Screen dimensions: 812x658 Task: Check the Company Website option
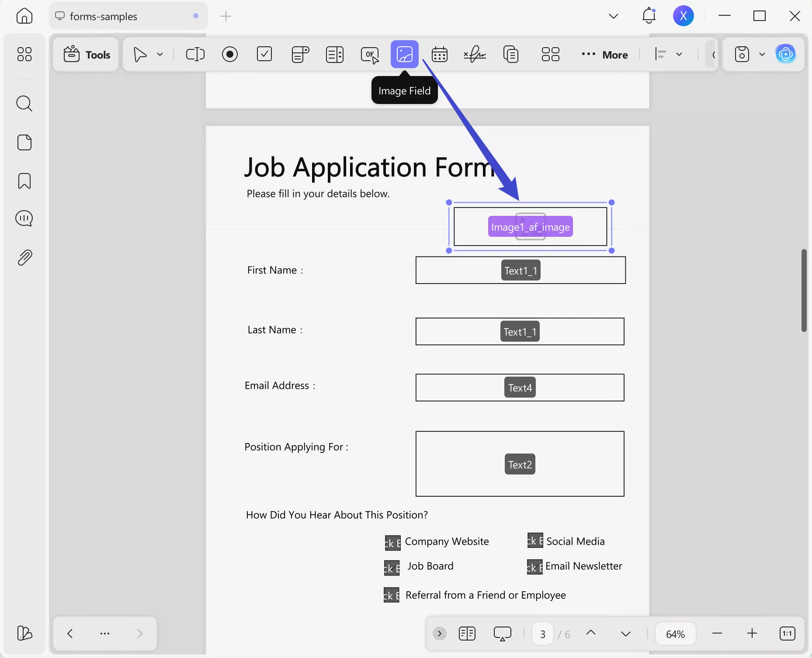pyautogui.click(x=392, y=542)
